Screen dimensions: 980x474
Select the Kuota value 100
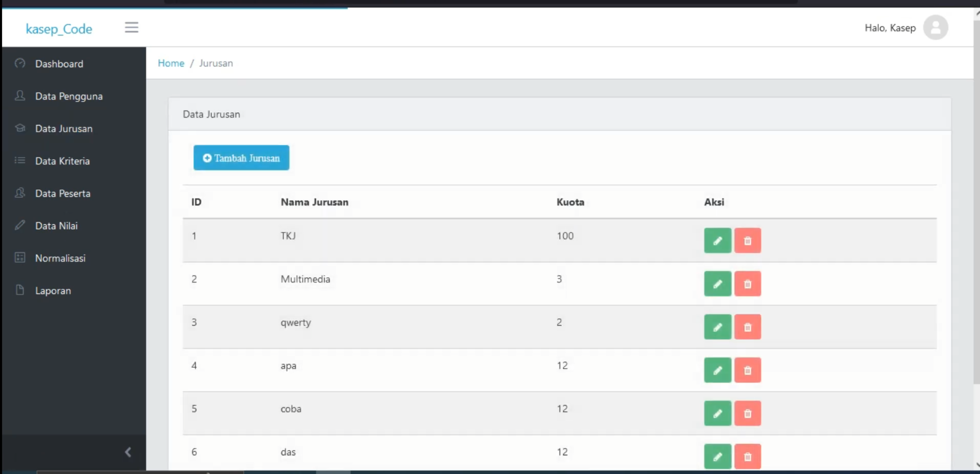click(x=565, y=236)
